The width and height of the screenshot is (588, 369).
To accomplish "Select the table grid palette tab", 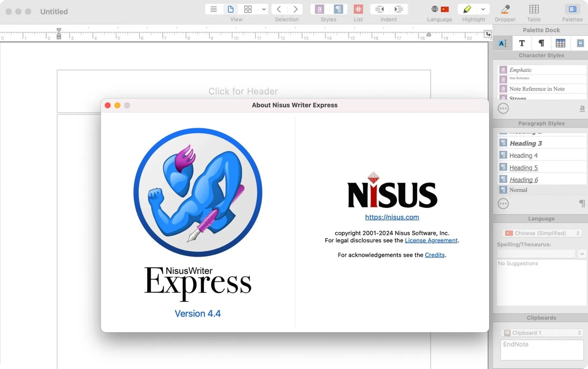I will [x=561, y=43].
